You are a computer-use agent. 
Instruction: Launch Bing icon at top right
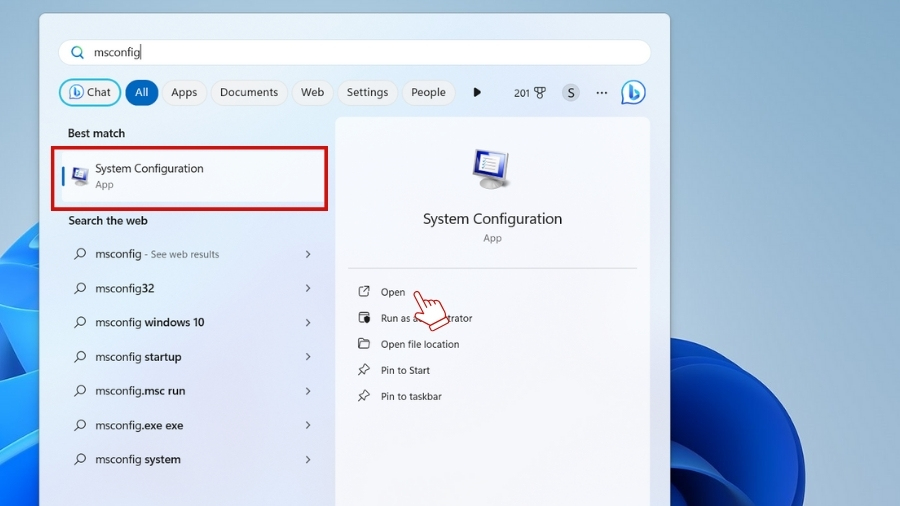tap(633, 92)
